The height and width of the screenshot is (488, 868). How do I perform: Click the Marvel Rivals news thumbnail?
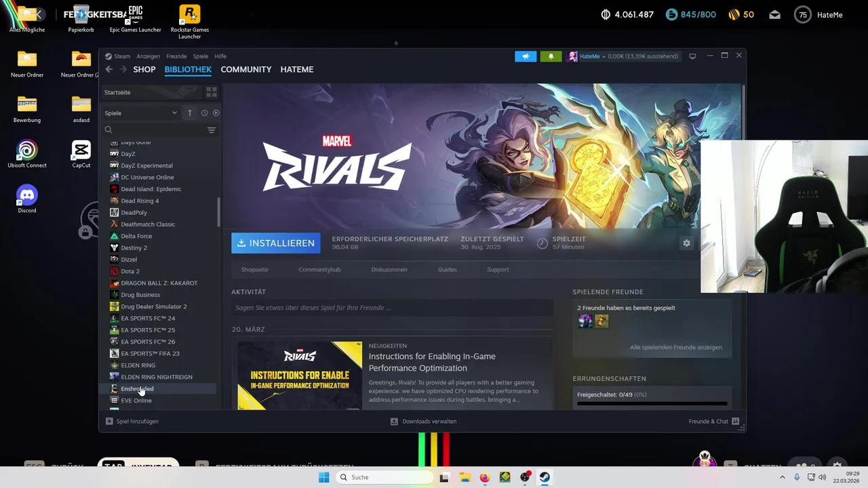300,375
